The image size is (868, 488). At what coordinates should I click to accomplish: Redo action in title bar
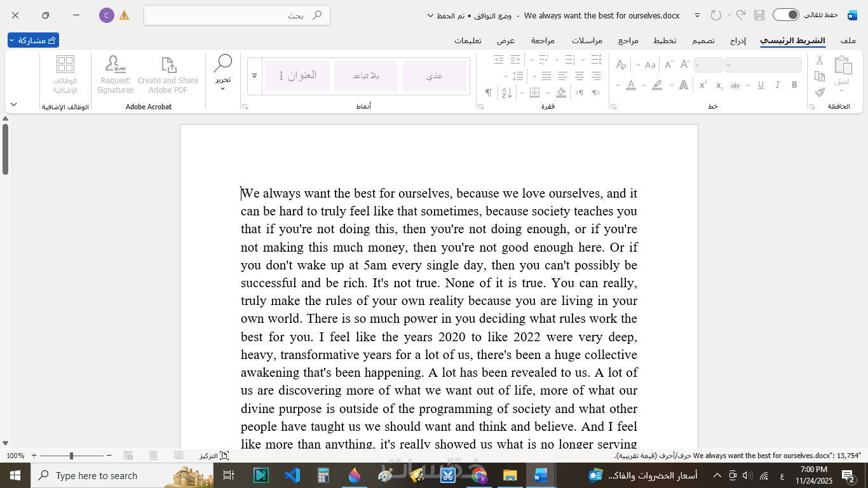pyautogui.click(x=716, y=15)
